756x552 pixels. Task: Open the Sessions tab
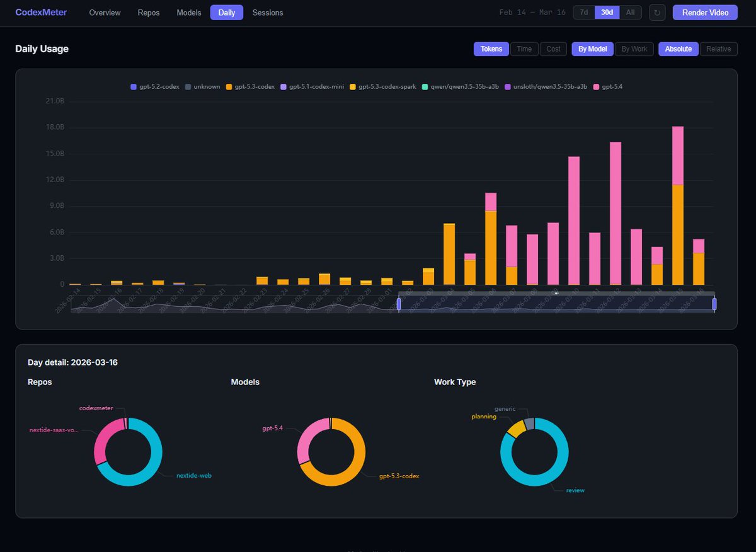point(268,13)
